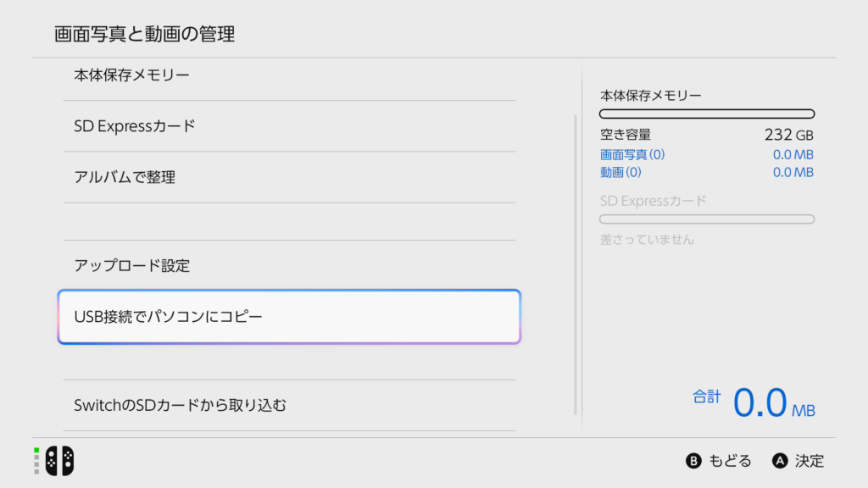Click the 空き容量 232 GB value
The image size is (868, 488).
[x=789, y=135]
